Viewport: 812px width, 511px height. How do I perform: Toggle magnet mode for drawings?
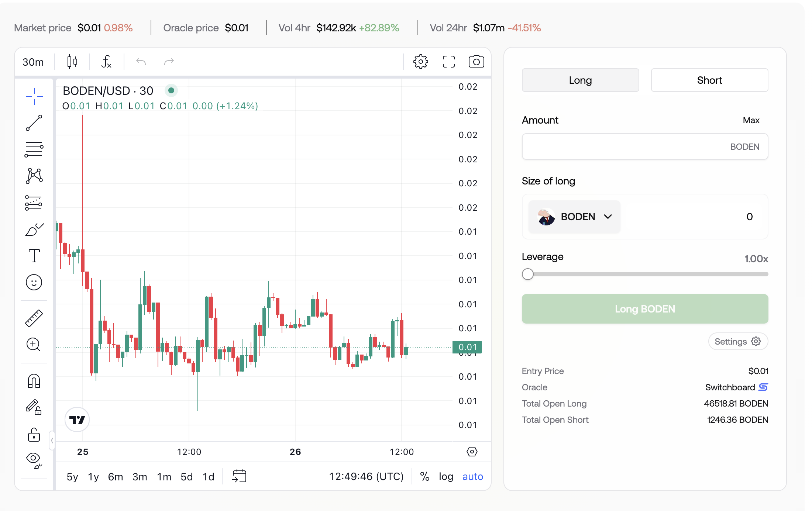pyautogui.click(x=34, y=381)
